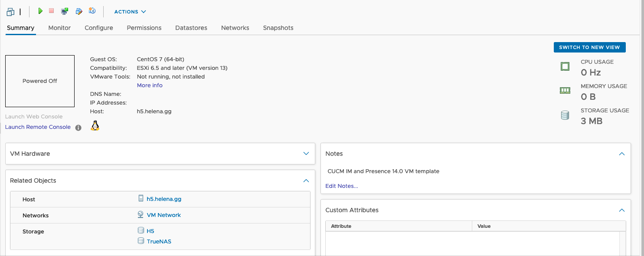This screenshot has width=644, height=256.
Task: Expand the VM Hardware panel
Action: pos(306,154)
